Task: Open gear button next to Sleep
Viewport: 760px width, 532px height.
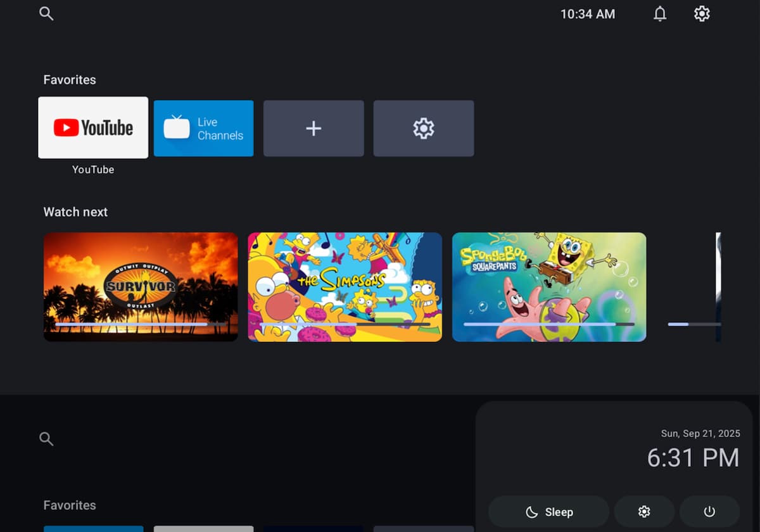Action: [x=644, y=512]
